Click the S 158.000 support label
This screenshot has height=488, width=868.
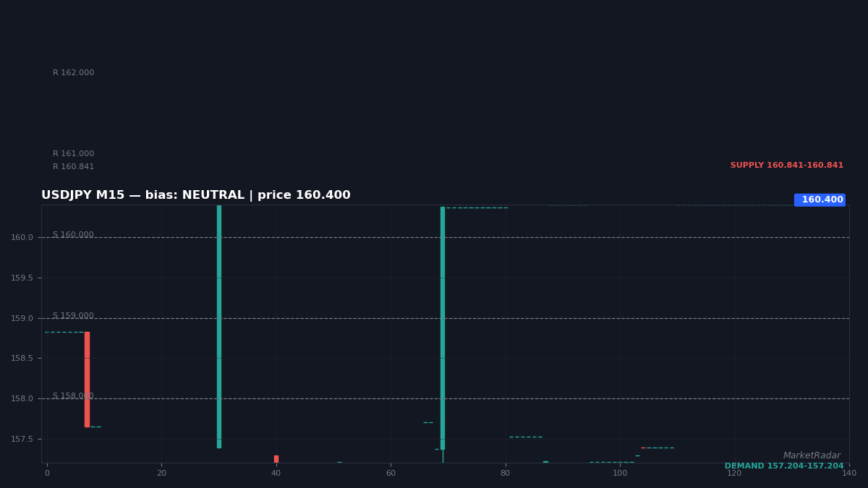(73, 396)
